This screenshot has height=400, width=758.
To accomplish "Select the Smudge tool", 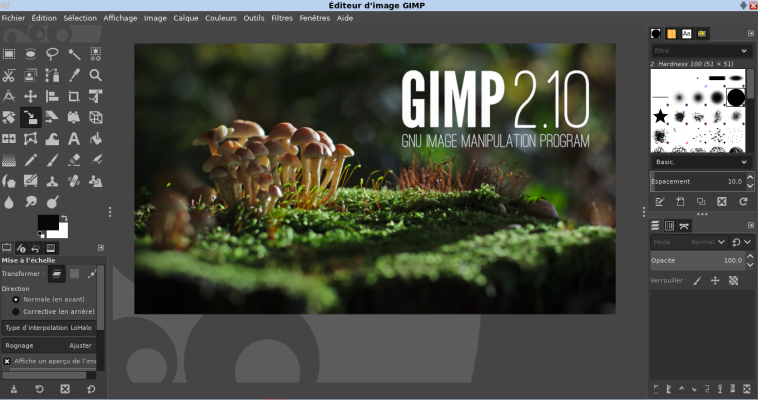I will tap(30, 202).
